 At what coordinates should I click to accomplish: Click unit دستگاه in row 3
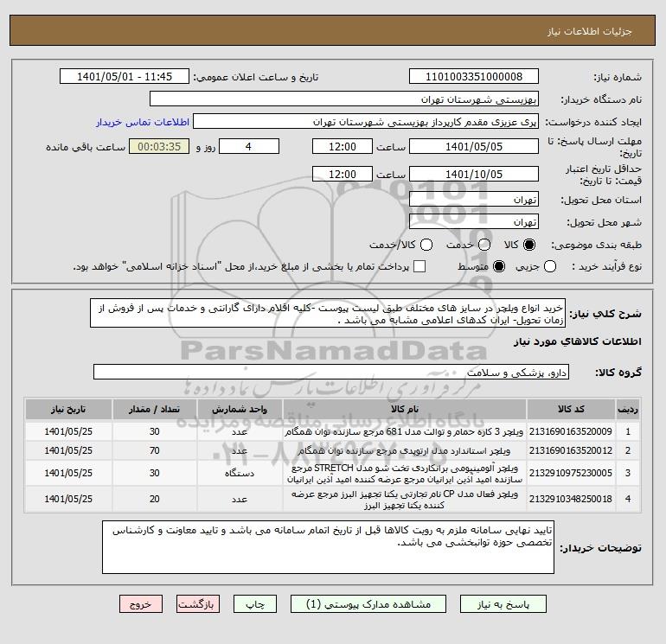tap(240, 474)
